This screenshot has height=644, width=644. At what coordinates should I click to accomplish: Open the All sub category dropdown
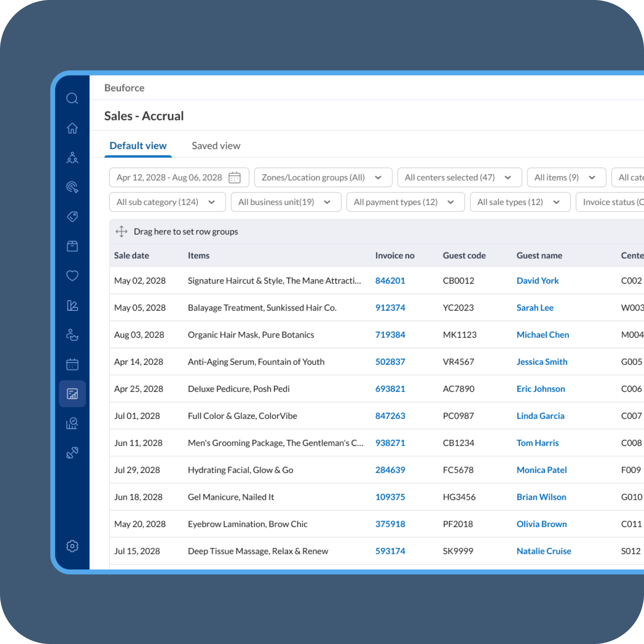click(167, 202)
